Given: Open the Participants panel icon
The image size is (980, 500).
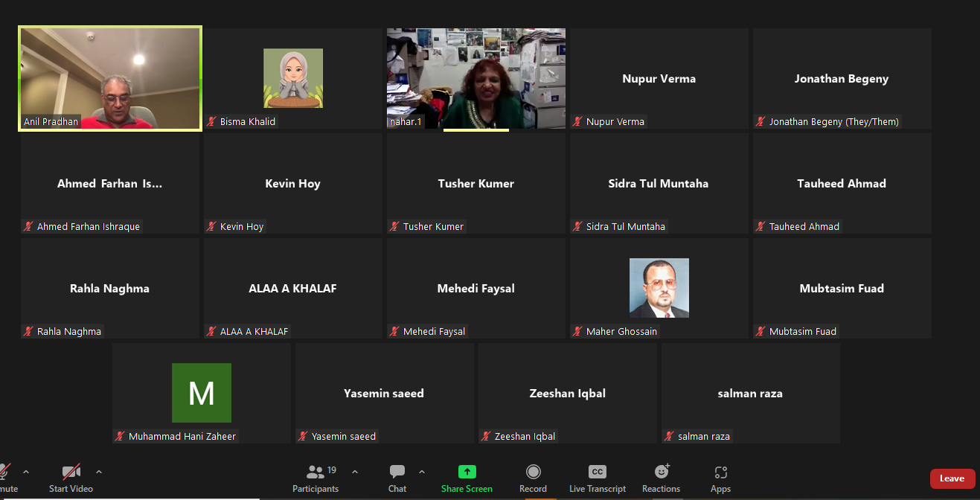Looking at the screenshot, I should pyautogui.click(x=316, y=472).
